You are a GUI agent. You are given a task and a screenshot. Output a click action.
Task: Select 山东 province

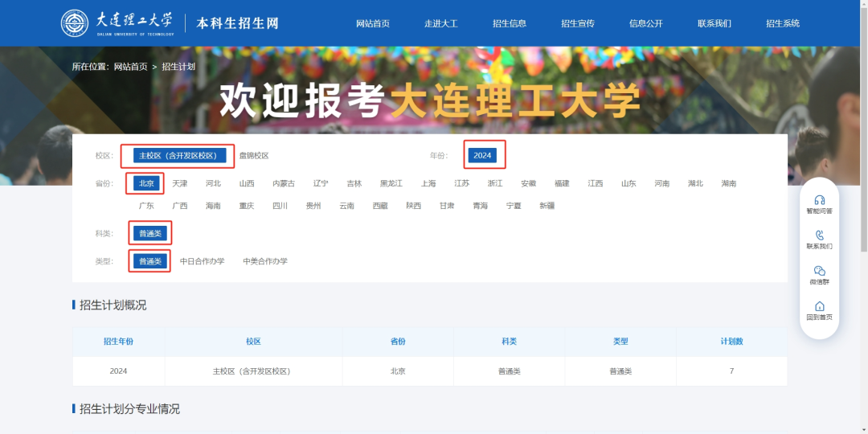click(628, 183)
